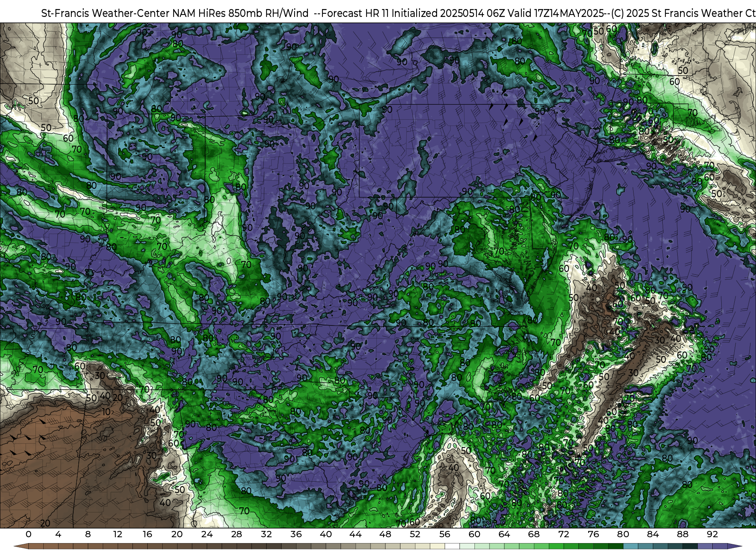Screen dimensions: 756x551
Task: Click the "80" label on the color scale
Action: point(623,534)
